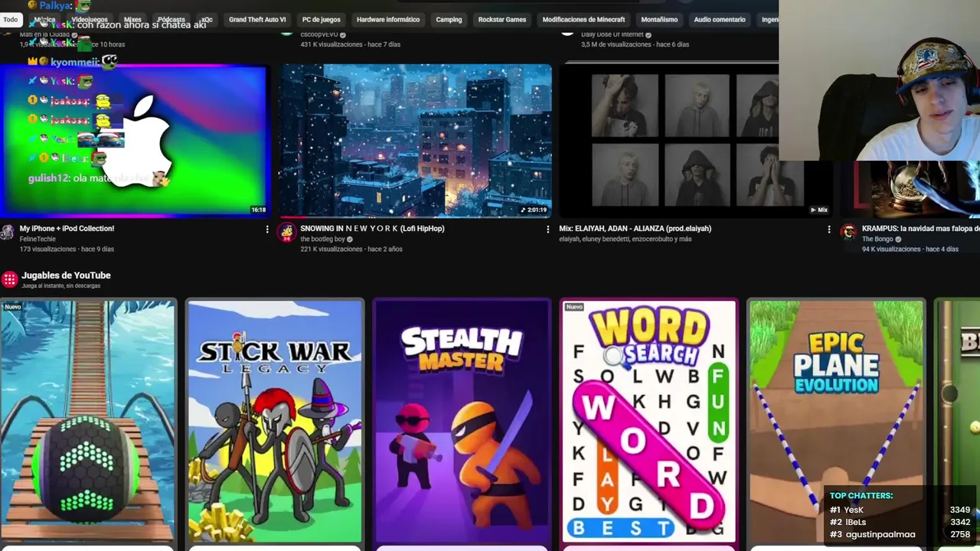Viewport: 980px width, 551px height.
Task: Open the Stealth Master game card
Action: pos(462,421)
